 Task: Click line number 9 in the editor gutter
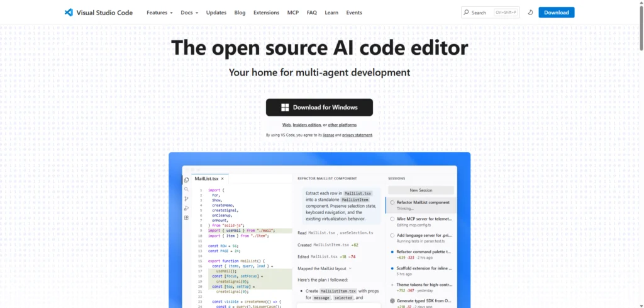click(x=201, y=231)
